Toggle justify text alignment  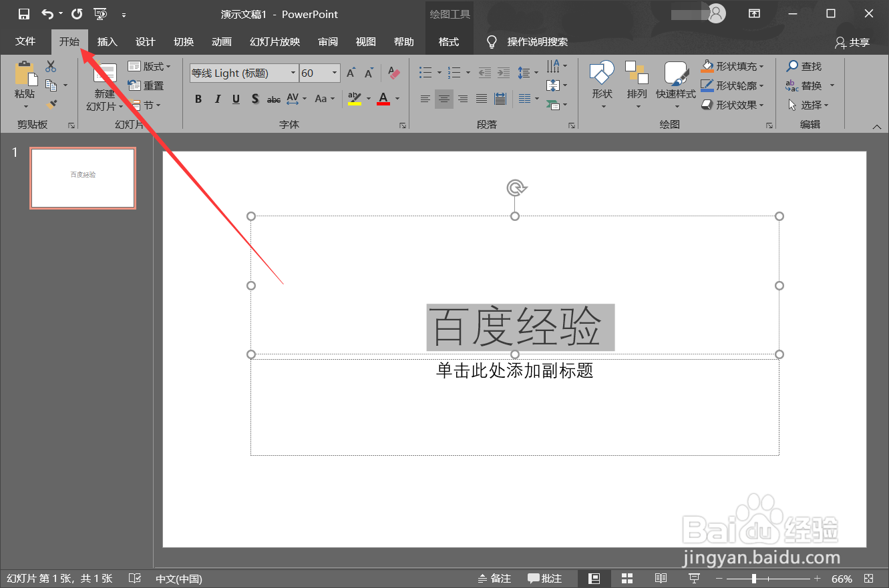pyautogui.click(x=482, y=99)
